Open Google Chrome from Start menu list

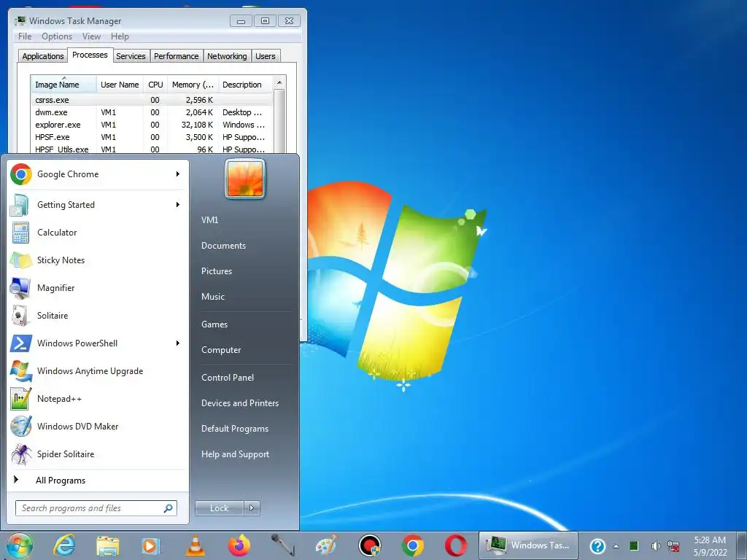98,174
